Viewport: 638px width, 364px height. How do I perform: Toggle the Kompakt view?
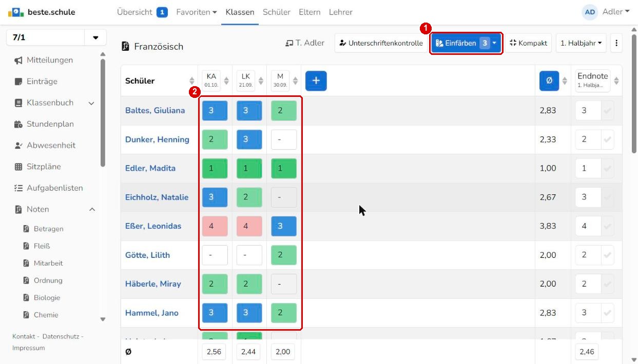(528, 43)
